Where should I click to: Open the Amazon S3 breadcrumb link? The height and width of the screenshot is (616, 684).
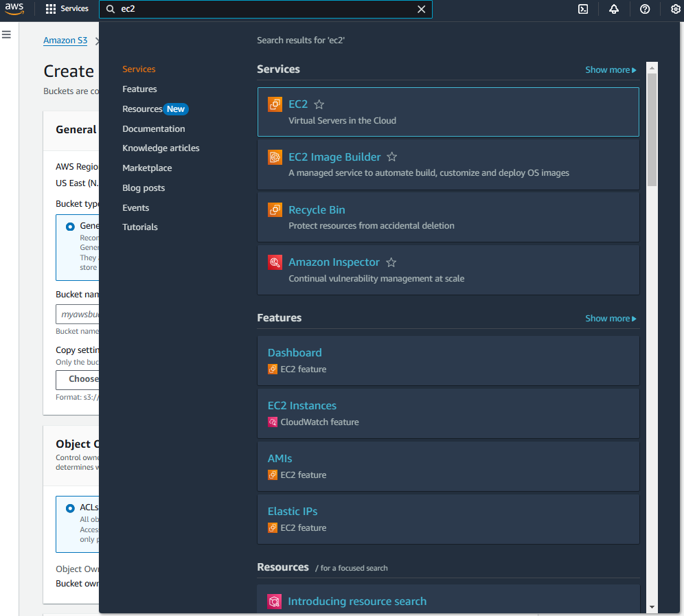click(x=65, y=40)
